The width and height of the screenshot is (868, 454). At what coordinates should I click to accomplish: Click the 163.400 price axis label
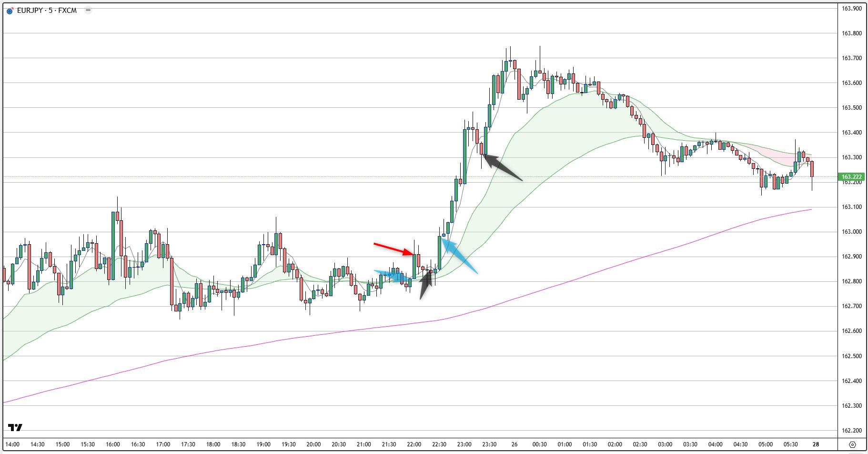click(852, 132)
